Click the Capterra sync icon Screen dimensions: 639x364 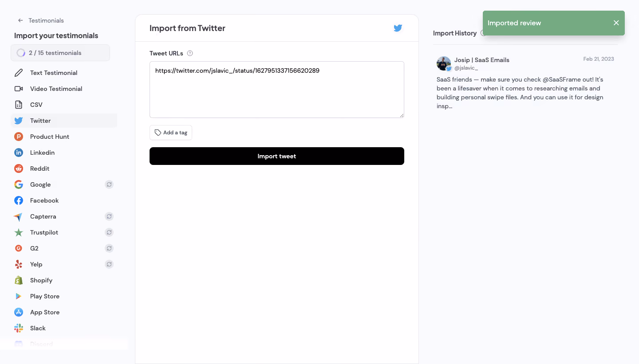point(109,216)
